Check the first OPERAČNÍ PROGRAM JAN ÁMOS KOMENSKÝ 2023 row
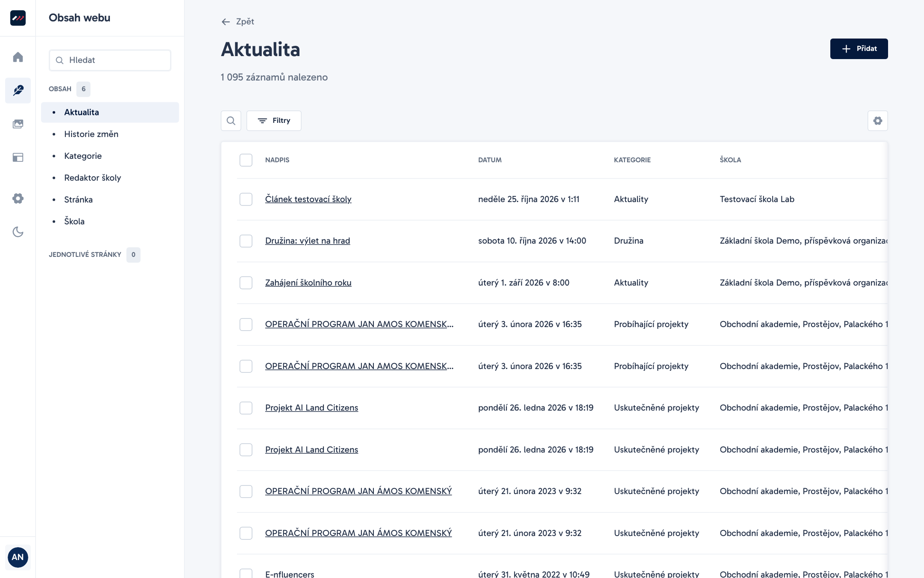This screenshot has width=924, height=578. click(x=246, y=491)
